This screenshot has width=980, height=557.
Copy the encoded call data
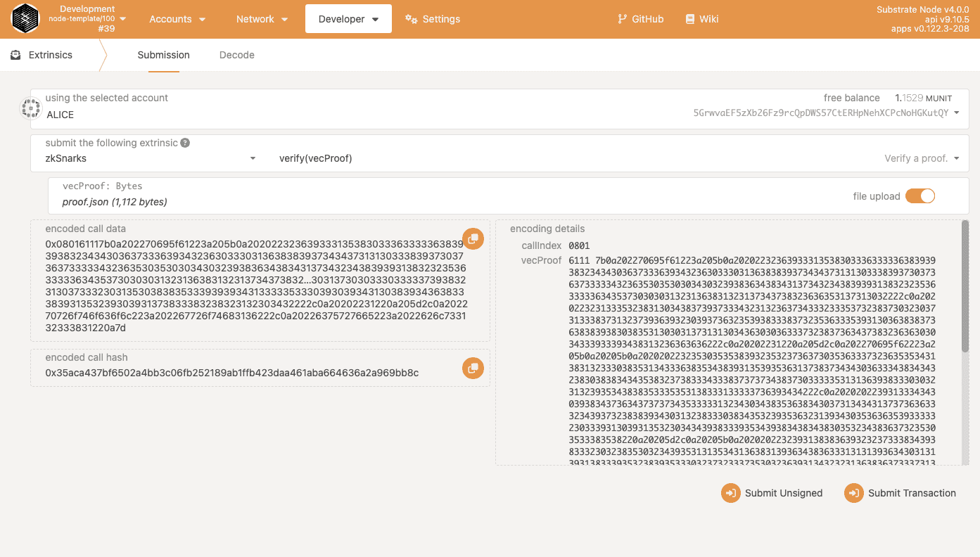[473, 238]
